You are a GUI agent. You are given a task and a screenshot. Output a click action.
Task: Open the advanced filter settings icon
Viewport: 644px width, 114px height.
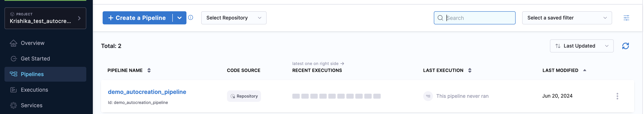coord(626,18)
